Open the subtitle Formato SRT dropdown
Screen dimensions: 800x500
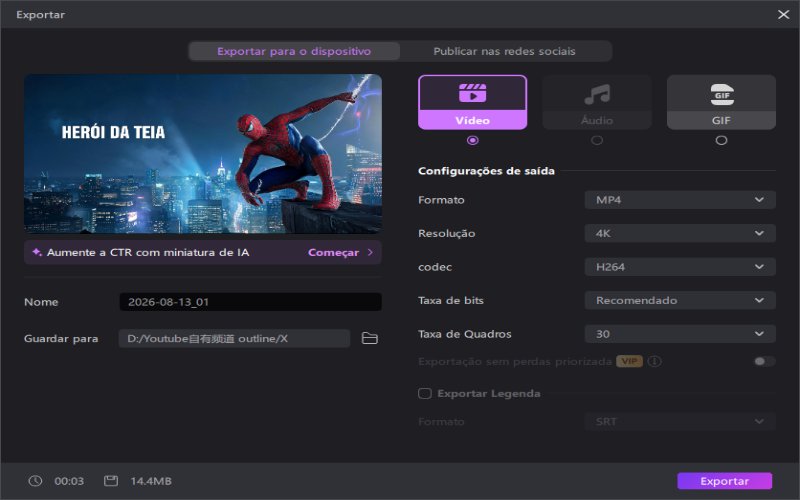680,421
